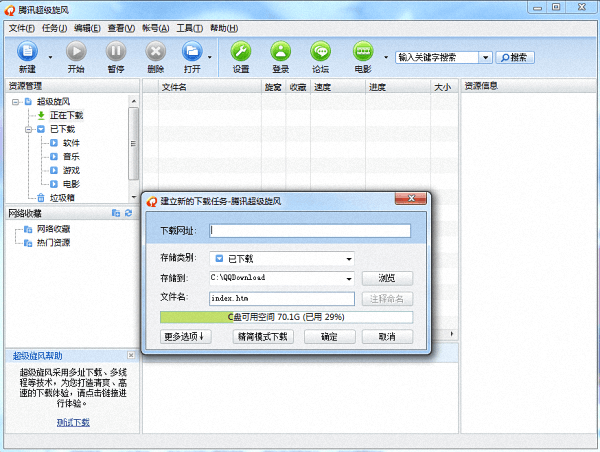Expand the 存储到 path dropdown
600x452 pixels.
pyautogui.click(x=350, y=278)
